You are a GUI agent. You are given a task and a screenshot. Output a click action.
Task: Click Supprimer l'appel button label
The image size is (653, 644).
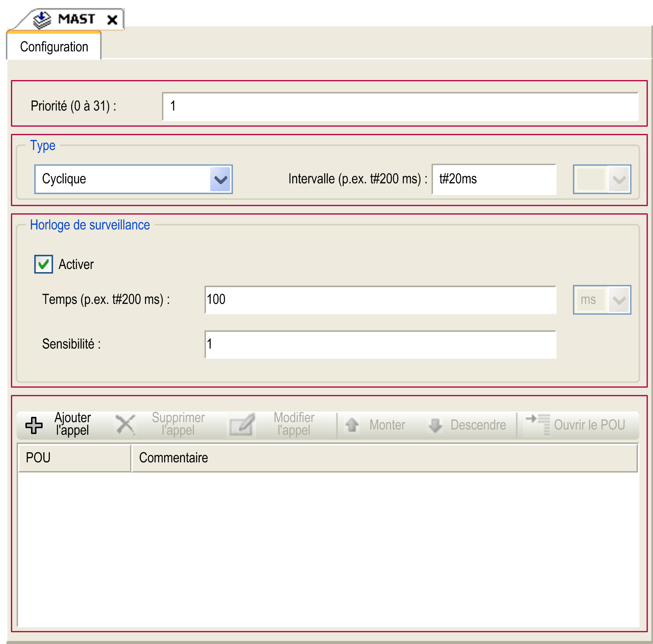pyautogui.click(x=178, y=424)
